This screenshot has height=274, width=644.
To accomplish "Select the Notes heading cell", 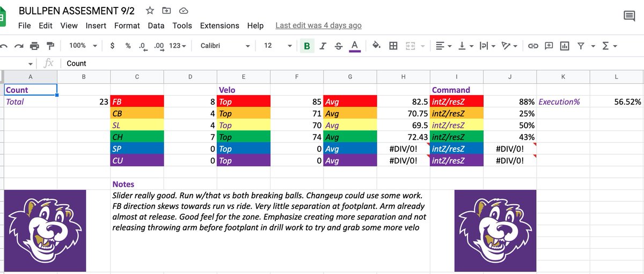I will (137, 184).
